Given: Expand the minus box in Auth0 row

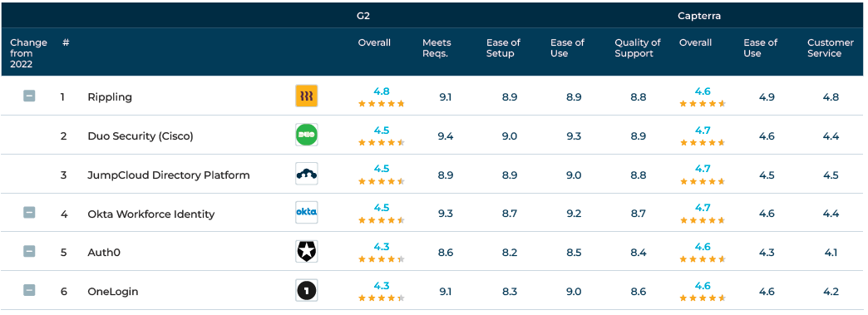Looking at the screenshot, I should pyautogui.click(x=29, y=251).
